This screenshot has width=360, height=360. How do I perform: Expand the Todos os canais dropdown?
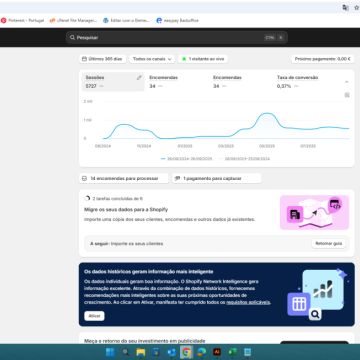[152, 59]
